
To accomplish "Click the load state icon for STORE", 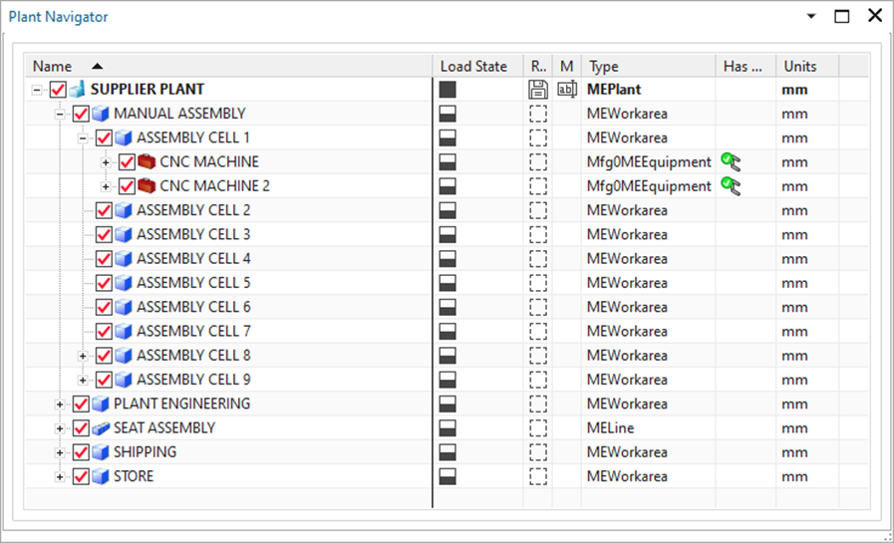I will pyautogui.click(x=448, y=477).
